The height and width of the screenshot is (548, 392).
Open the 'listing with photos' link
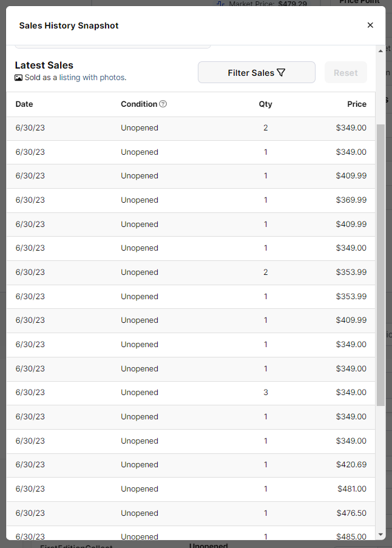click(x=92, y=77)
